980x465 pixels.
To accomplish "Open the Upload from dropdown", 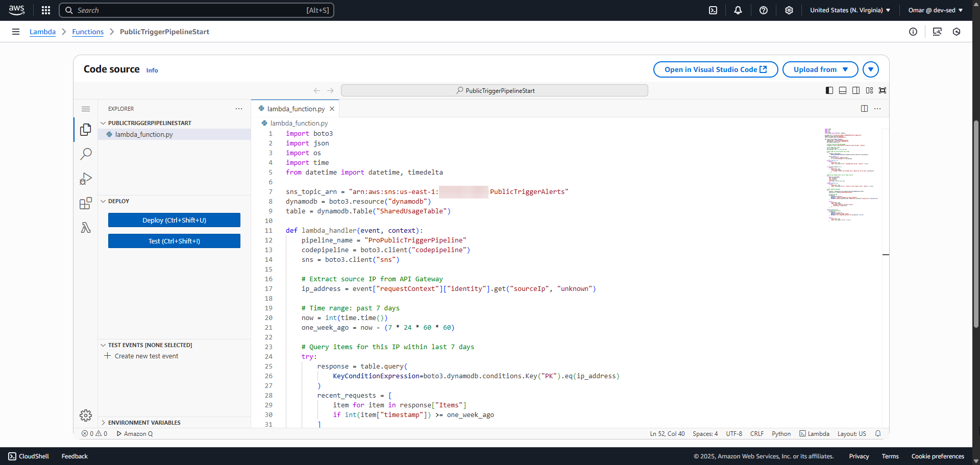I will click(820, 69).
